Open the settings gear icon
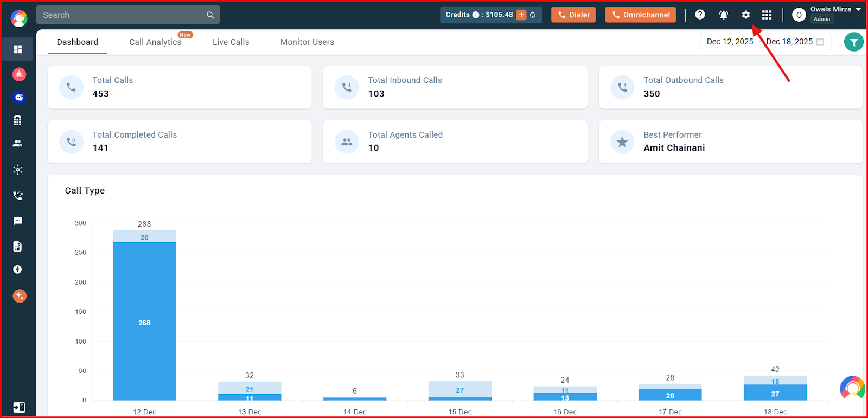 pyautogui.click(x=746, y=15)
